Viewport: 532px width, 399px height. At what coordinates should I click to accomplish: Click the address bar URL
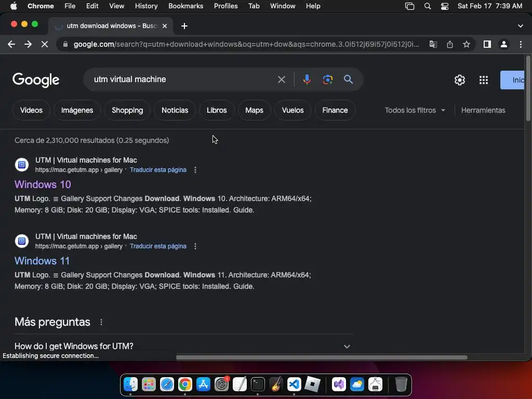coord(246,44)
